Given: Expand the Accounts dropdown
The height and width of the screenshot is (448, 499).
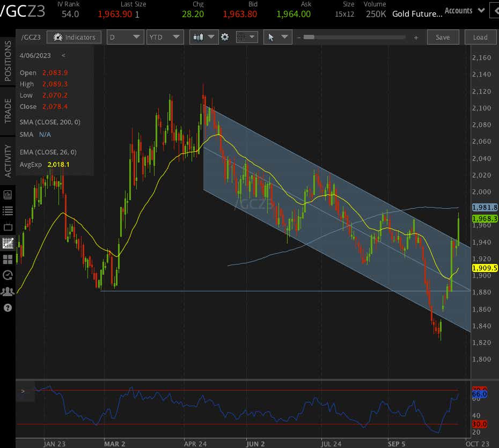Looking at the screenshot, I should tap(464, 11).
